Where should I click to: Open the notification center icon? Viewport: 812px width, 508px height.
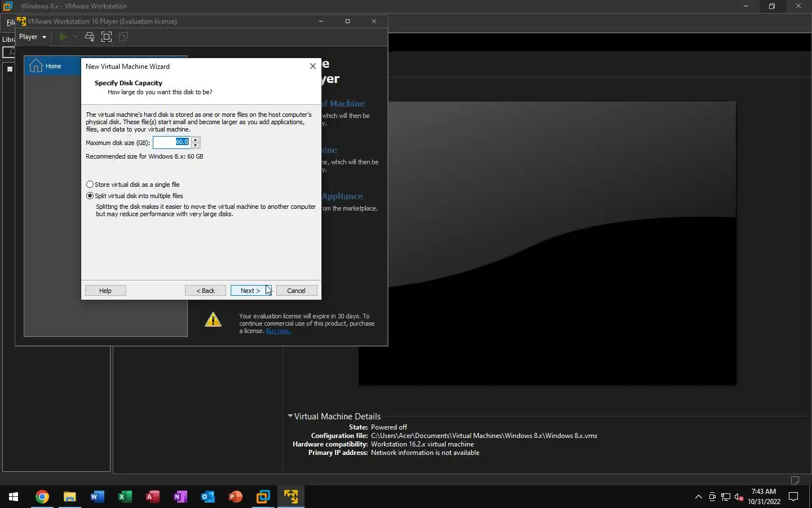pyautogui.click(x=793, y=497)
